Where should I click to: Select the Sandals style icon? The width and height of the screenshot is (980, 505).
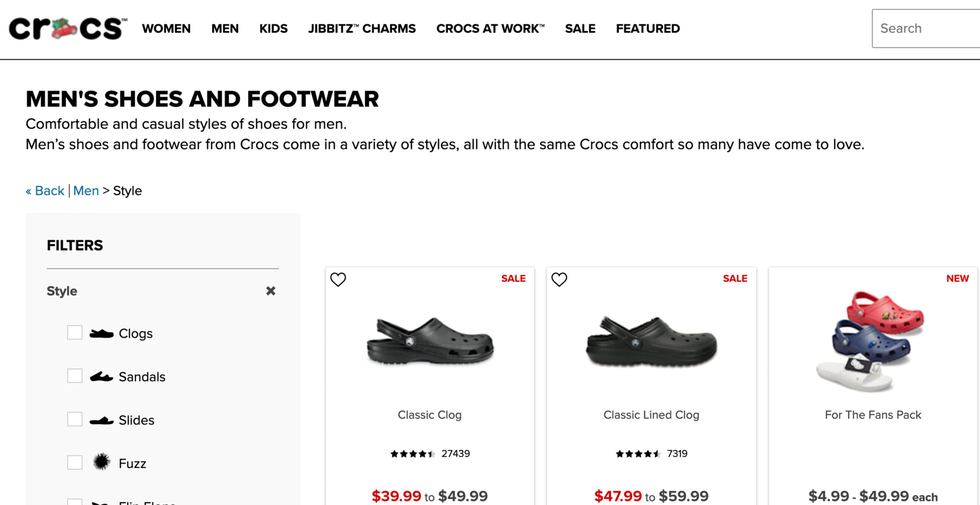click(x=102, y=376)
